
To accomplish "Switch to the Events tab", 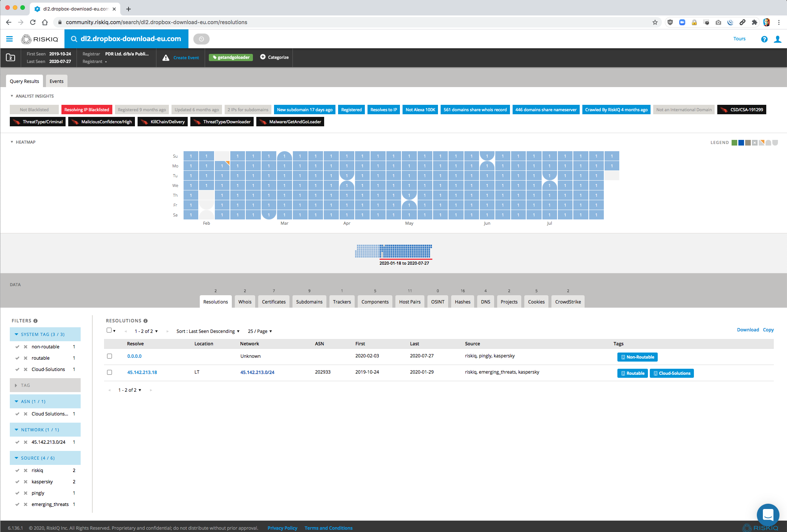I will tap(57, 81).
